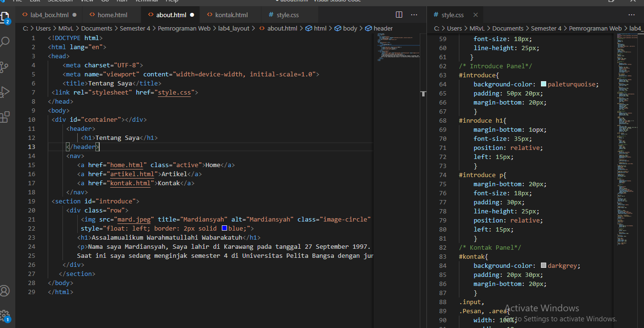Open More Actions menu of the right editor group

[632, 15]
